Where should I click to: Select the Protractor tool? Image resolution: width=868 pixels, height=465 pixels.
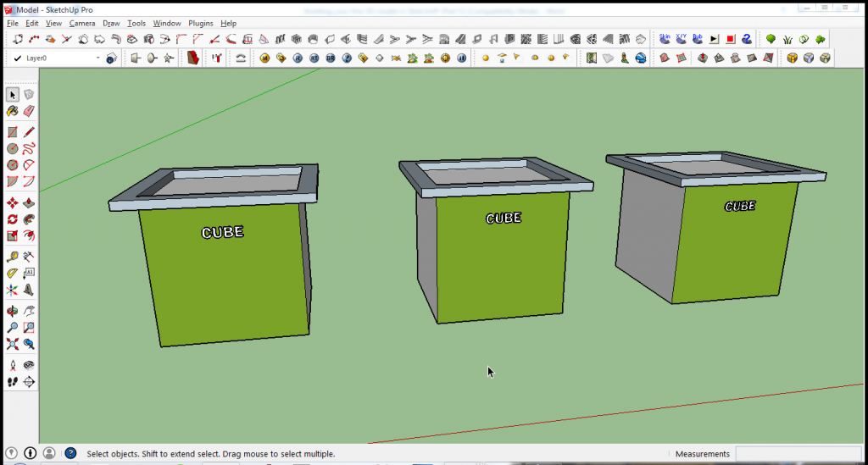click(12, 274)
